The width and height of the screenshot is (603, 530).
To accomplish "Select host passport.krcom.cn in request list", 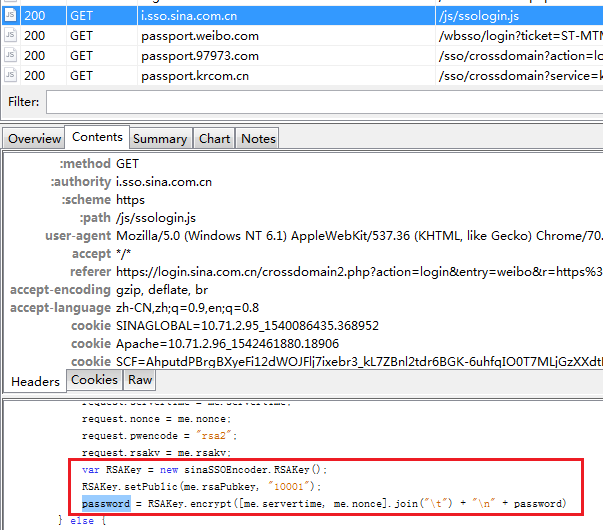I will (195, 76).
